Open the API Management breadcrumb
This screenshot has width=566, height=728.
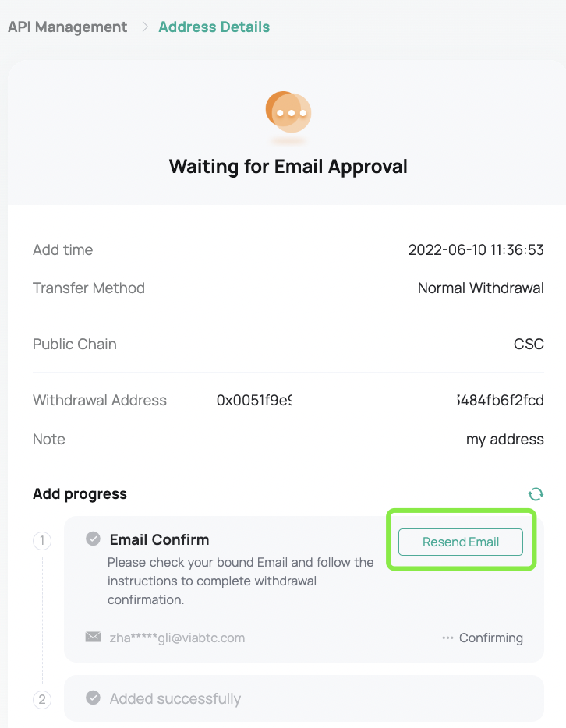pyautogui.click(x=68, y=27)
